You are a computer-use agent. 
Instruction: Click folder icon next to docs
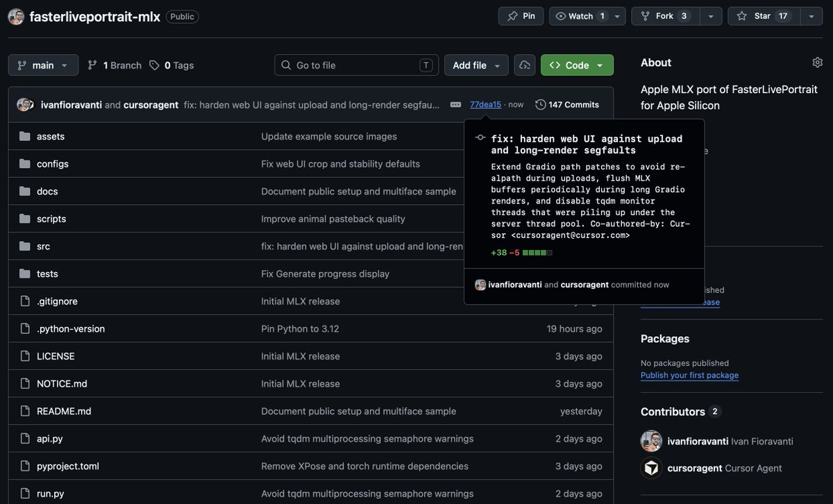point(25,191)
